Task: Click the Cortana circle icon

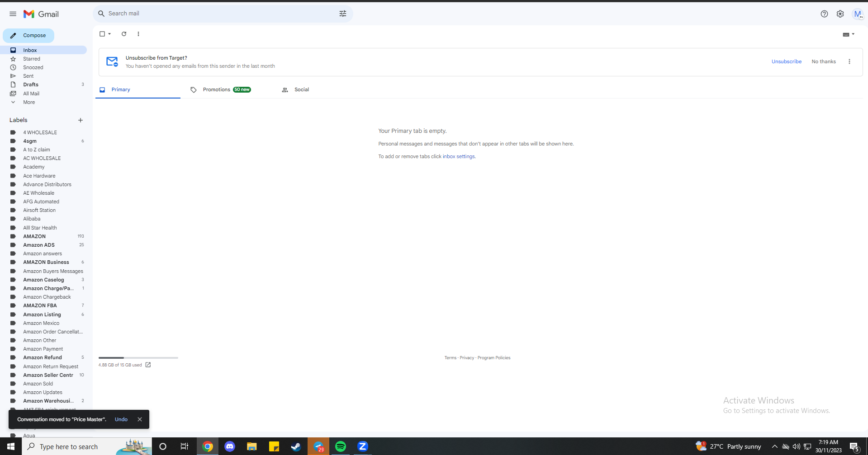Action: pyautogui.click(x=163, y=446)
